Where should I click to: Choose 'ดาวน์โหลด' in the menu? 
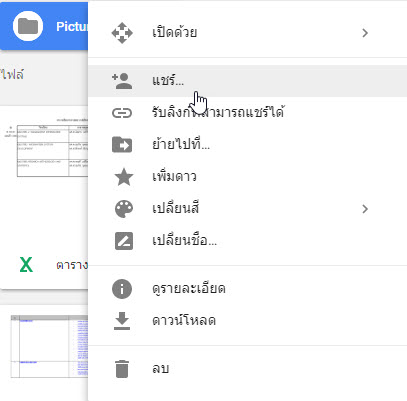[247, 321]
